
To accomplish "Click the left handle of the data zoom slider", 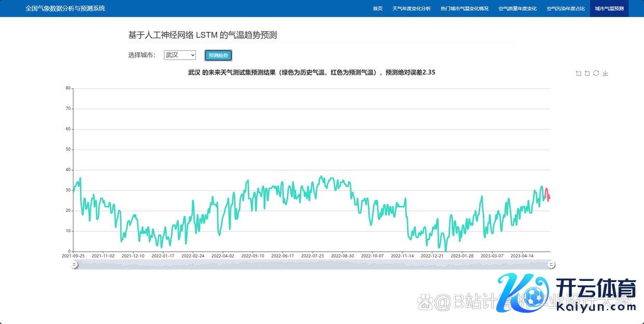I will [x=74, y=265].
